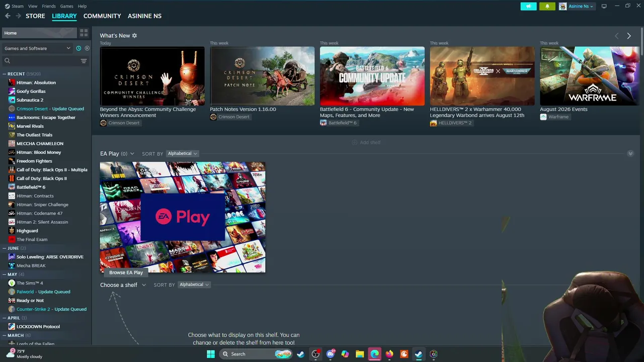Toggle the ready to play filter
The width and height of the screenshot is (644, 362).
point(87,48)
